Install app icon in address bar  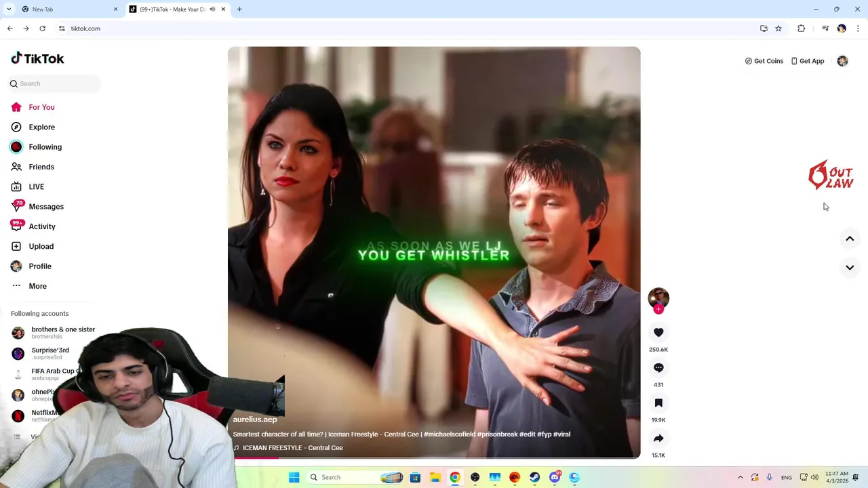(x=764, y=28)
